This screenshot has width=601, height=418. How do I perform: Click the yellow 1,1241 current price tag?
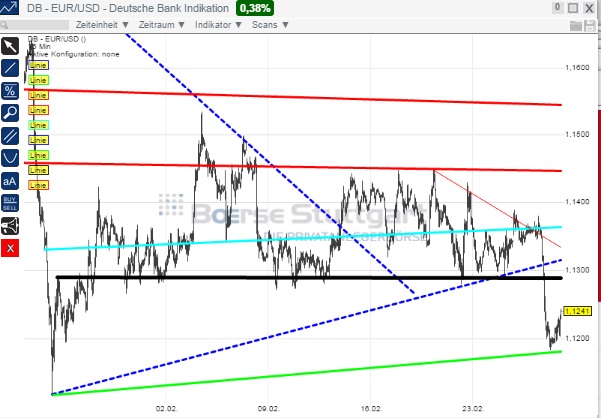(578, 311)
